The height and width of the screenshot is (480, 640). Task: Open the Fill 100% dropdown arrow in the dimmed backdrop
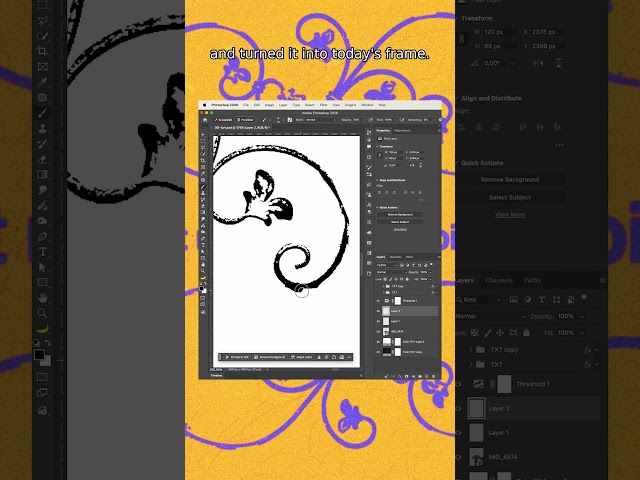pos(582,333)
